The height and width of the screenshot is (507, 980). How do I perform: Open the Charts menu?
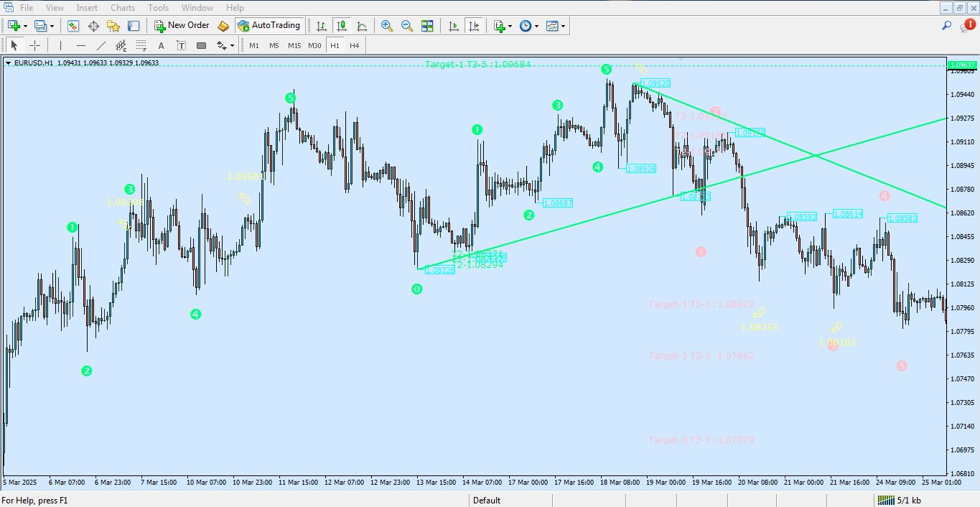[x=122, y=7]
